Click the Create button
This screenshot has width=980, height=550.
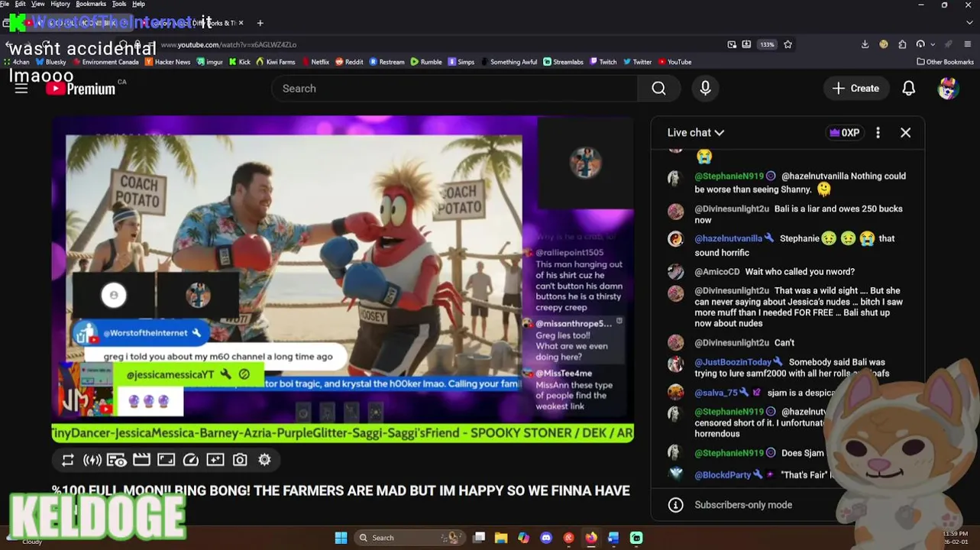855,89
